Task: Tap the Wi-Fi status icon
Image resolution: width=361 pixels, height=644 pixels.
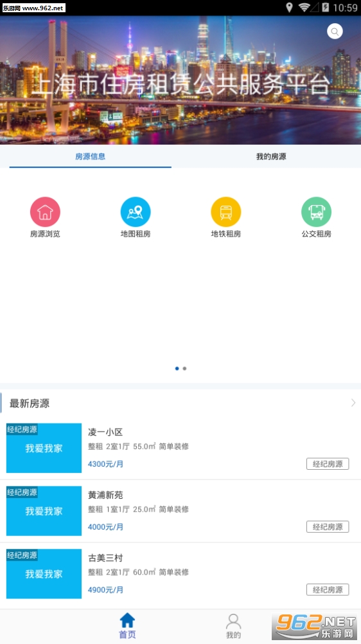Action: tap(304, 8)
